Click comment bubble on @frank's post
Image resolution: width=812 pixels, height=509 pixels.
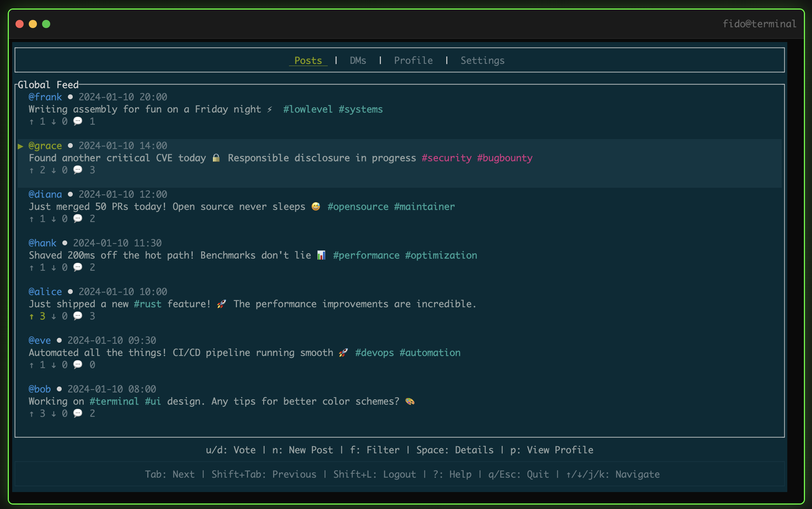click(x=78, y=121)
